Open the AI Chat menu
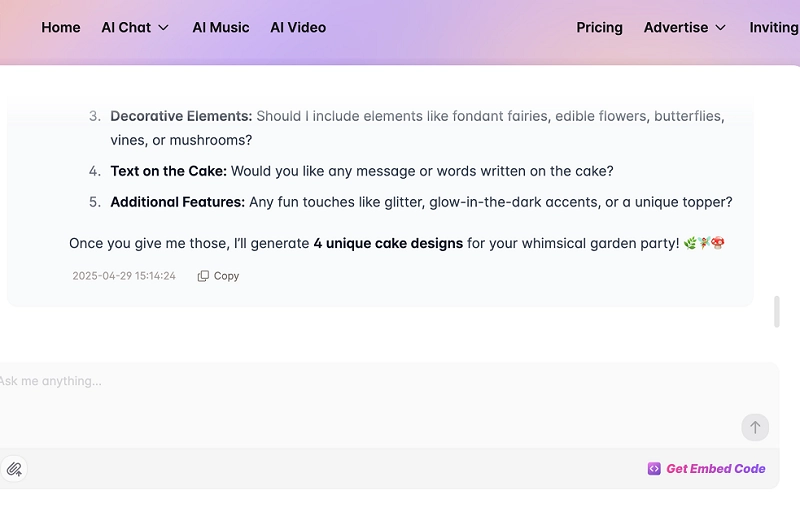 [x=126, y=28]
